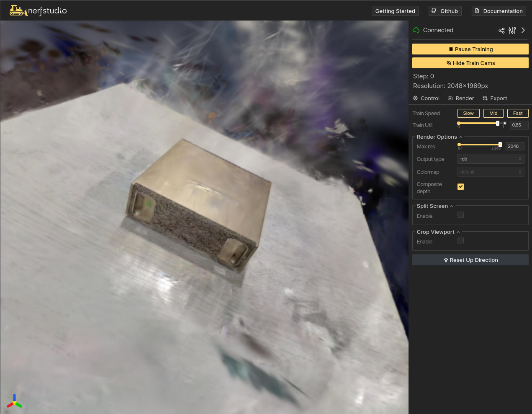Screen dimensions: 532x414
Task: Enable the Split Screen checkbox
Action: coord(460,215)
